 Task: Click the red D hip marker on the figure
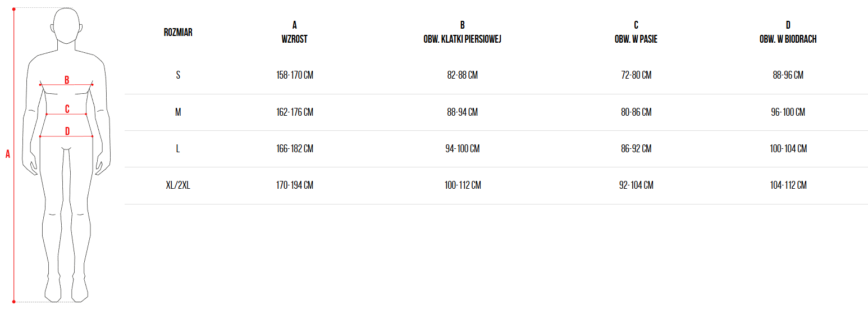click(67, 131)
